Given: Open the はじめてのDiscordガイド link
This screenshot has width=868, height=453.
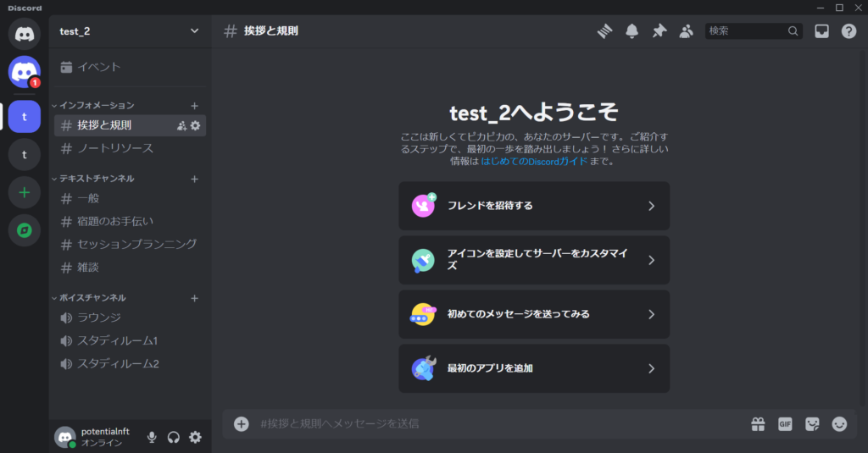Looking at the screenshot, I should [533, 161].
